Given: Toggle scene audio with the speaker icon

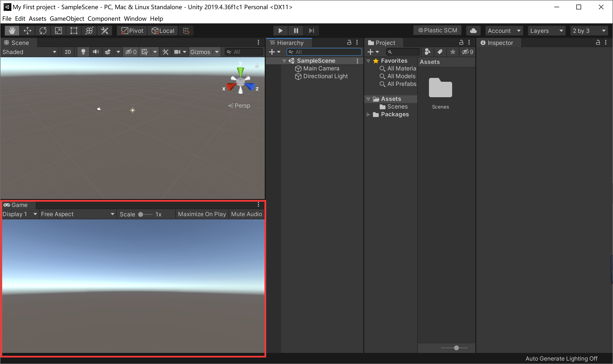Looking at the screenshot, I should tap(96, 52).
